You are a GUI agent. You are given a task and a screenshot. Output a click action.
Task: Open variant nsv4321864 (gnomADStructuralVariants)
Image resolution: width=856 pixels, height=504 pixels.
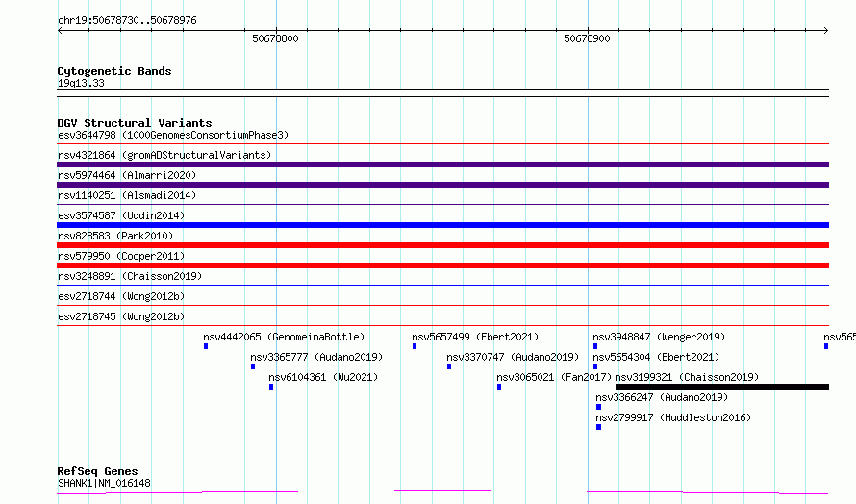[164, 155]
